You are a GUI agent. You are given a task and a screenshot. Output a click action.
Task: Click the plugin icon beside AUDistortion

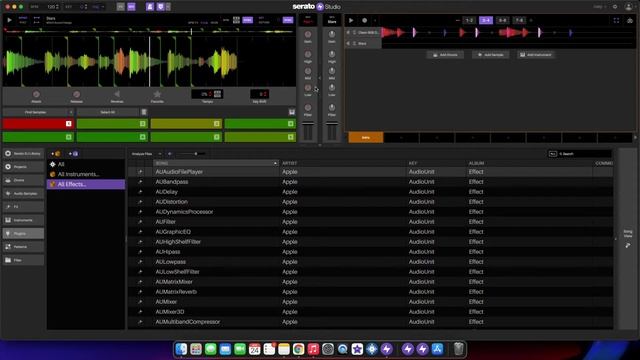tap(140, 202)
